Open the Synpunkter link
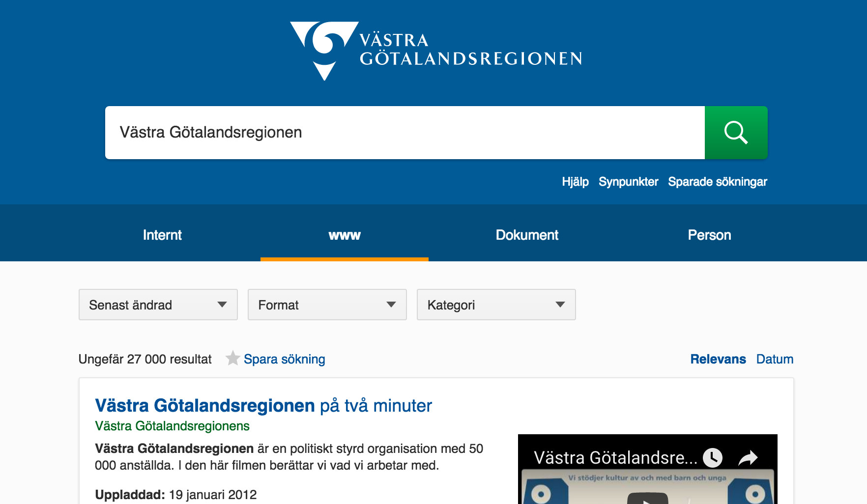The height and width of the screenshot is (504, 867). (628, 182)
